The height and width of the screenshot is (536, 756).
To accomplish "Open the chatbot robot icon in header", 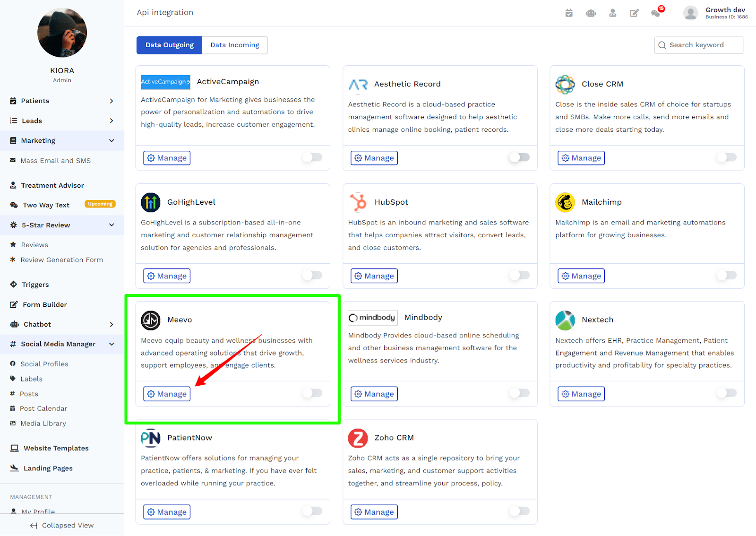I will pos(591,13).
